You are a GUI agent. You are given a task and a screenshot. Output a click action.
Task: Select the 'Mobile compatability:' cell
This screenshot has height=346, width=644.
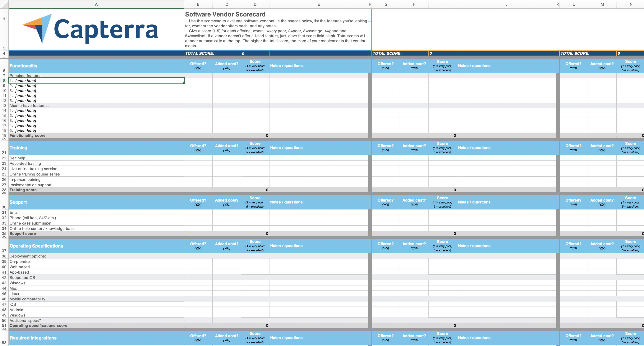[96, 299]
